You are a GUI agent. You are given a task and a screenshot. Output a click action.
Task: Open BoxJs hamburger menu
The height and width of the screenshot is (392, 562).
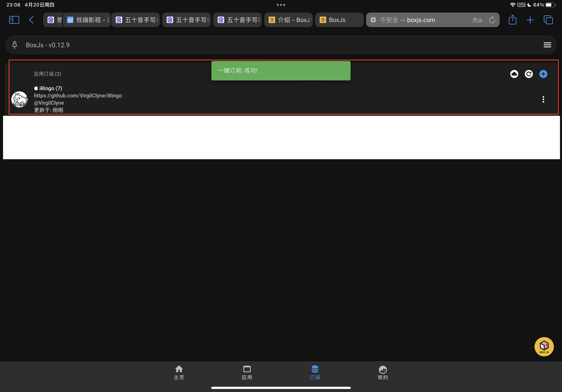point(547,45)
